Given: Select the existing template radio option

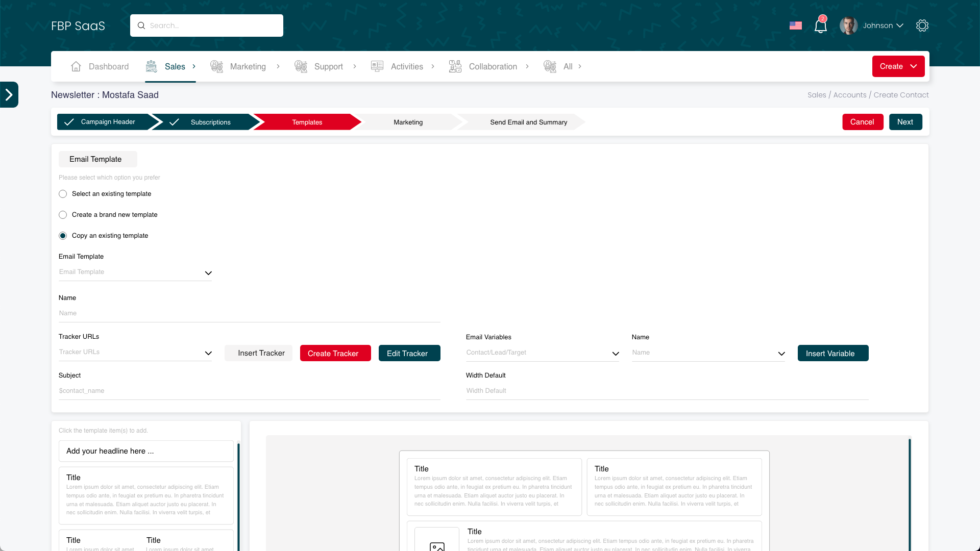Looking at the screenshot, I should 63,194.
